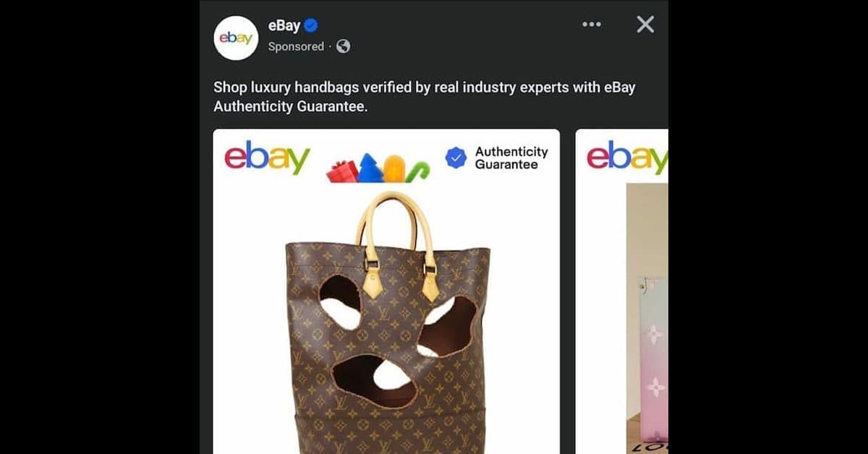Click the eBay logo in first card
Screen dimensions: 868x454
267,158
